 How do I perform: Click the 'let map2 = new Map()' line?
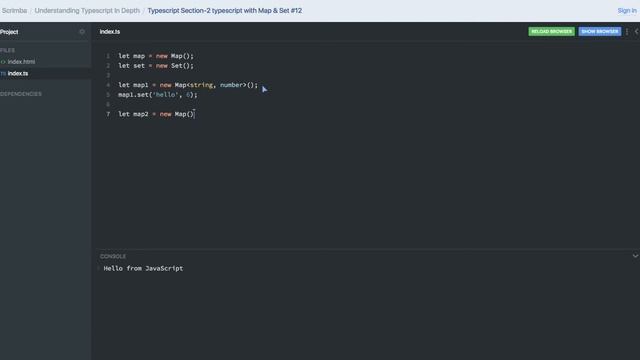156,114
